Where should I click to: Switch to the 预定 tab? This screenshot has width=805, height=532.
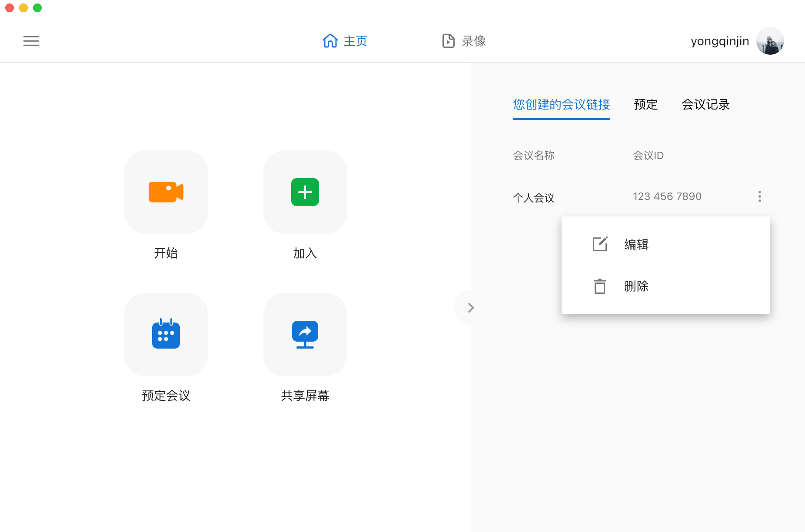[645, 104]
